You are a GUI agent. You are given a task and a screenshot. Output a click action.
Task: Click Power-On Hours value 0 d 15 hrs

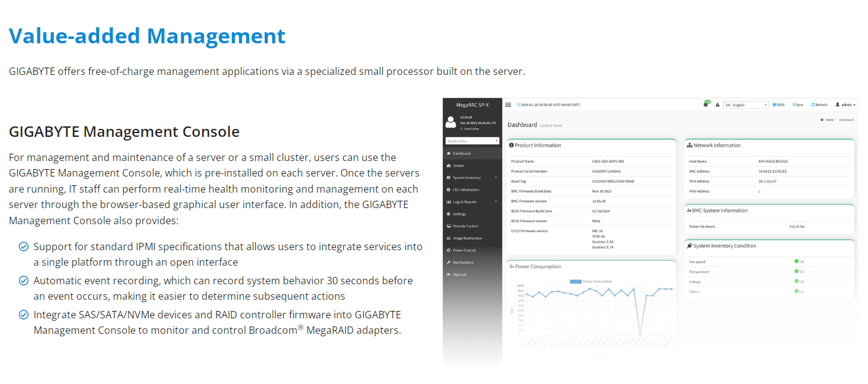click(x=797, y=226)
